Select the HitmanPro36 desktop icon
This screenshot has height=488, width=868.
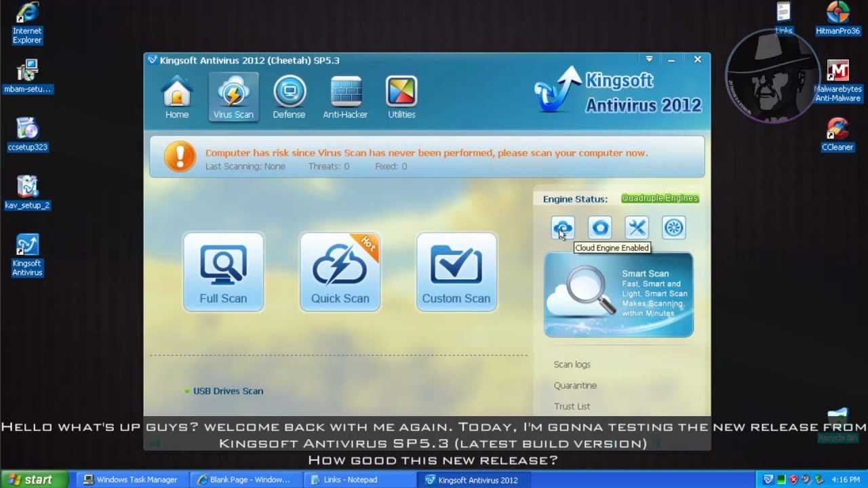click(x=838, y=18)
